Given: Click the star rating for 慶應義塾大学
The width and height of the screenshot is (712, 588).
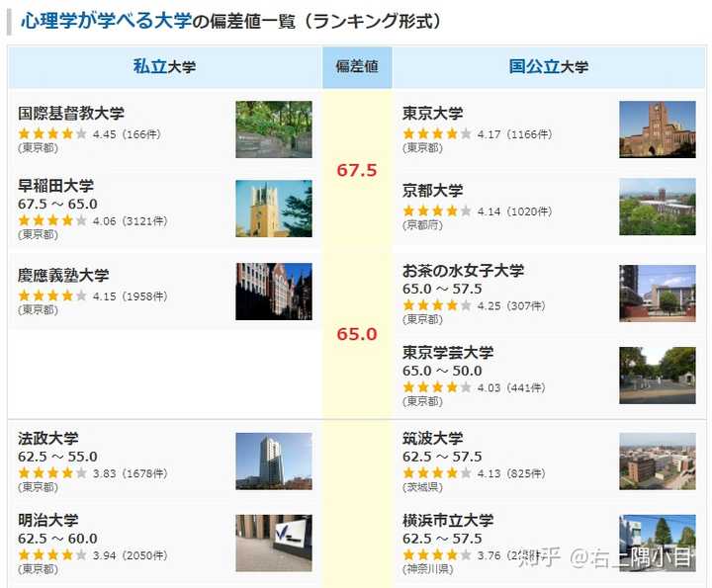Looking at the screenshot, I should [x=52, y=295].
